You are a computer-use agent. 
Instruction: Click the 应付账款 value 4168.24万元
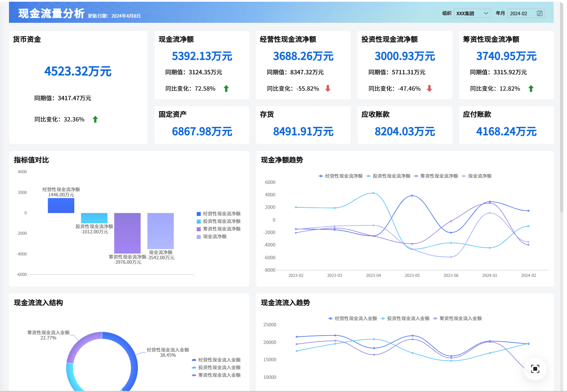point(507,131)
